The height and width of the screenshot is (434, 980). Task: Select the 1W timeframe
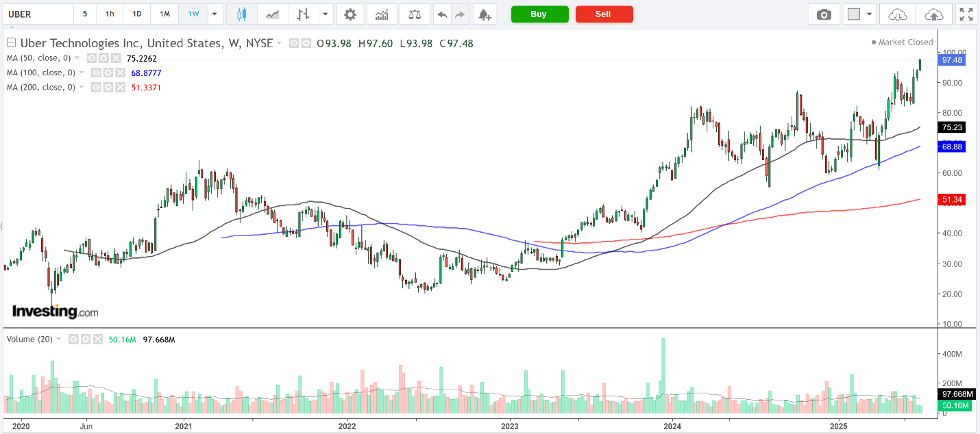point(193,14)
